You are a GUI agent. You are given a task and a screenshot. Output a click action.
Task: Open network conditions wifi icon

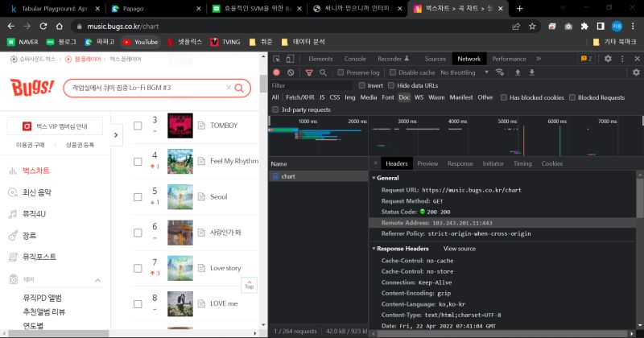(x=500, y=72)
